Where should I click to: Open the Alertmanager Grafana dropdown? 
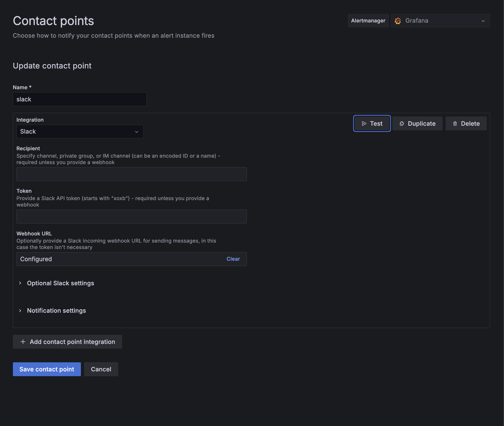click(440, 21)
